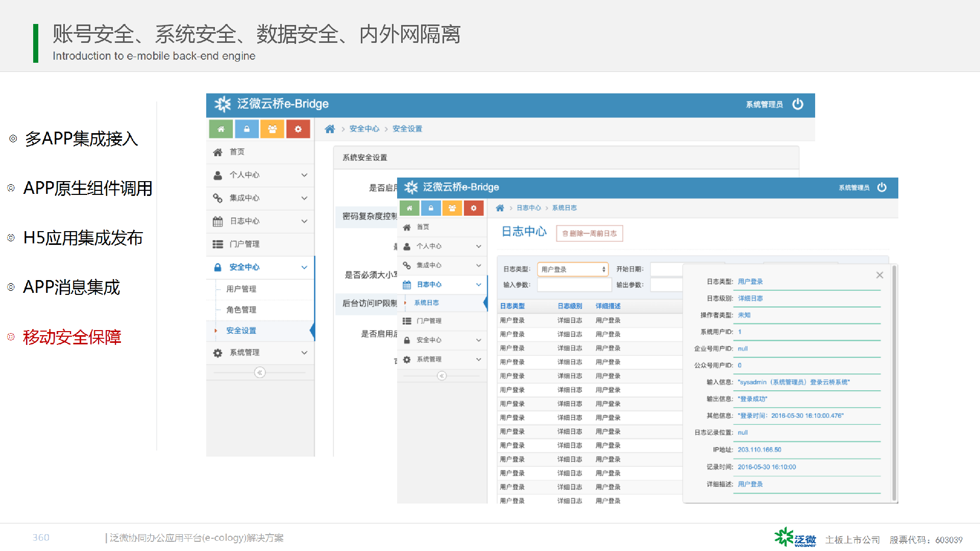The width and height of the screenshot is (980, 551).
Task: Click red gear button in back window toolbar
Action: [298, 129]
